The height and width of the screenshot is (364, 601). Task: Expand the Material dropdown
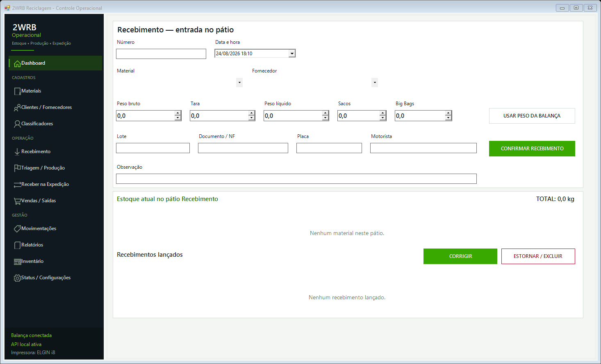tap(239, 82)
